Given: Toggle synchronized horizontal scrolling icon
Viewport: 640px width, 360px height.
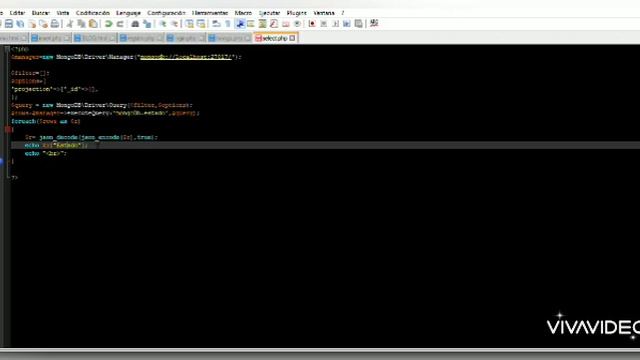Looking at the screenshot, I should (201, 24).
